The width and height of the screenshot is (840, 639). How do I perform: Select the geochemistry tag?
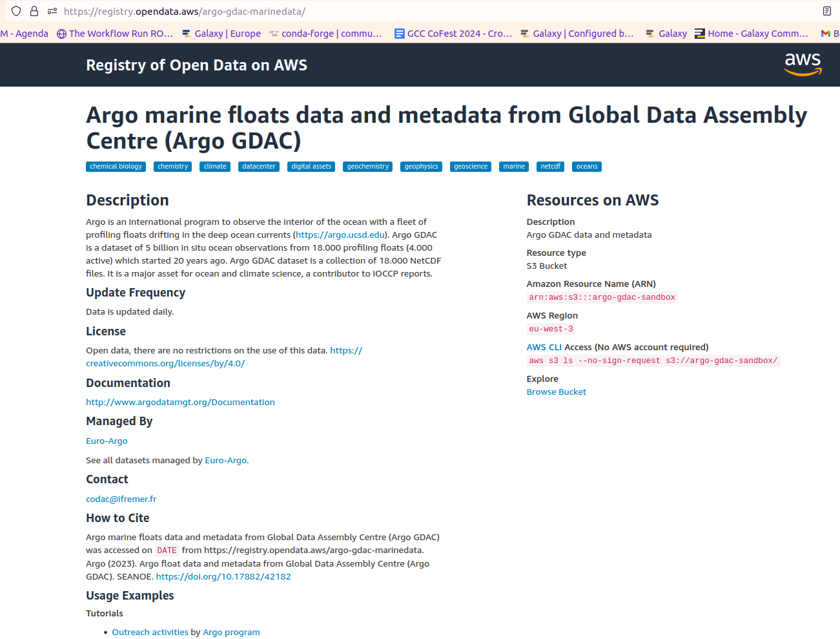pos(368,167)
